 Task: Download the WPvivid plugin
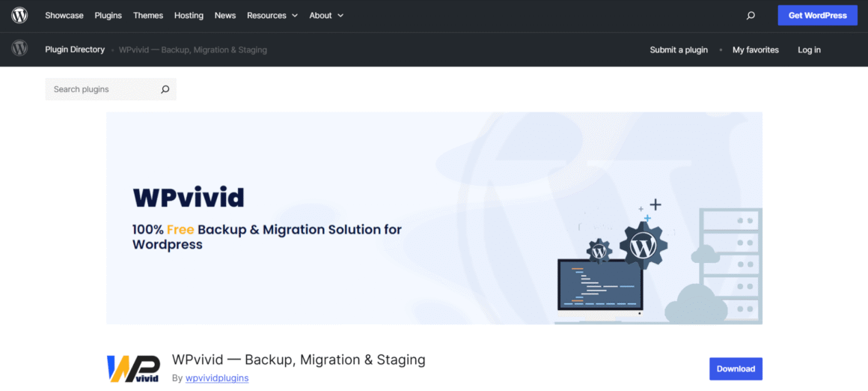[x=736, y=369]
